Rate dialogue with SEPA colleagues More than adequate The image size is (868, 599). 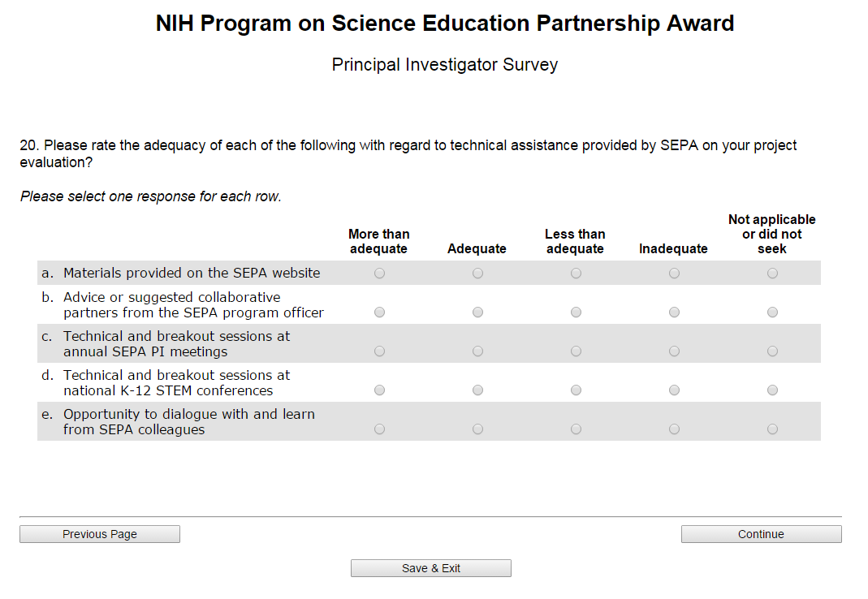[x=379, y=429]
